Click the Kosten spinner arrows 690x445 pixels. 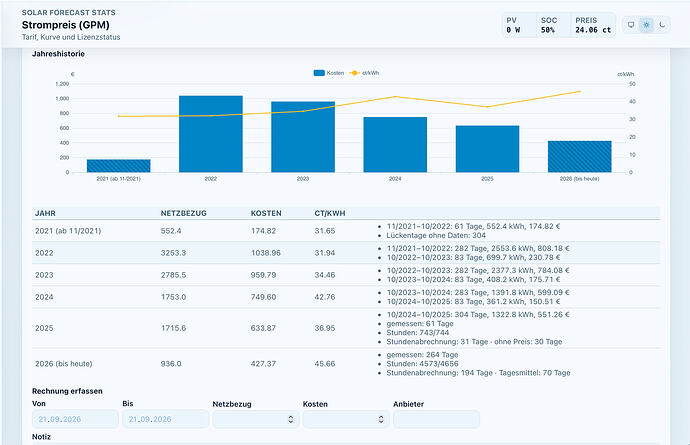[381, 419]
